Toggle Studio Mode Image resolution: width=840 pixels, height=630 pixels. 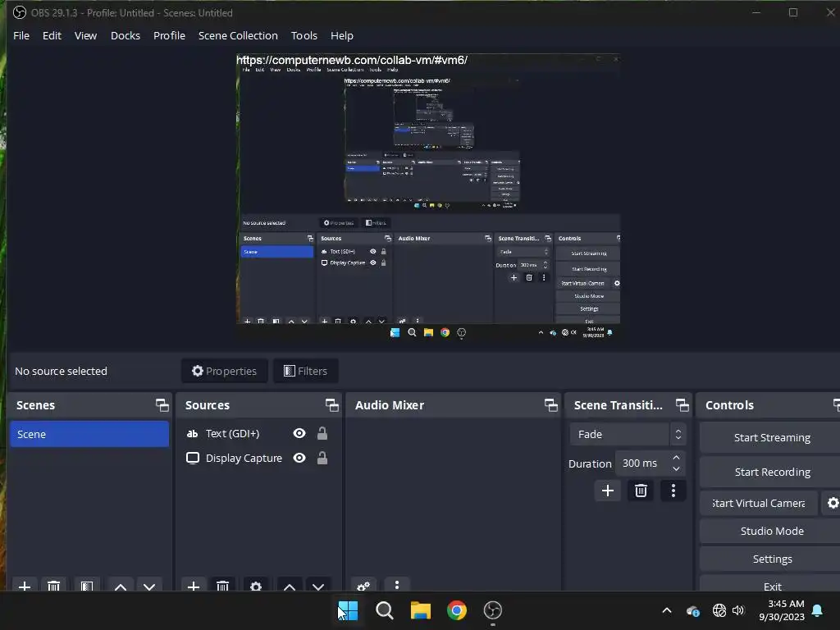[771, 531]
